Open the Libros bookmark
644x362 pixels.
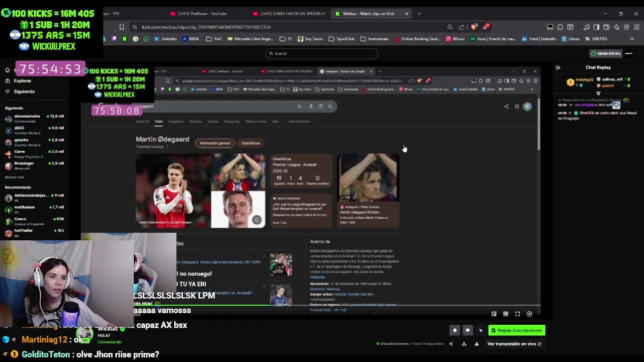click(571, 39)
